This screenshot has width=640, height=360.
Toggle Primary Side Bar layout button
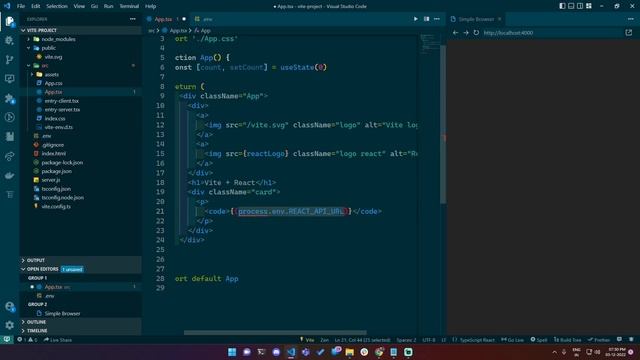(562, 6)
